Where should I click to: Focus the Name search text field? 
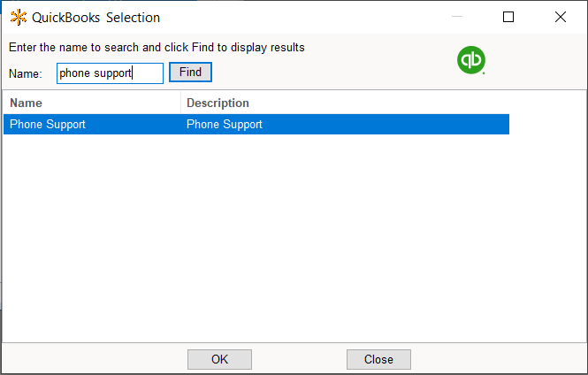point(110,73)
